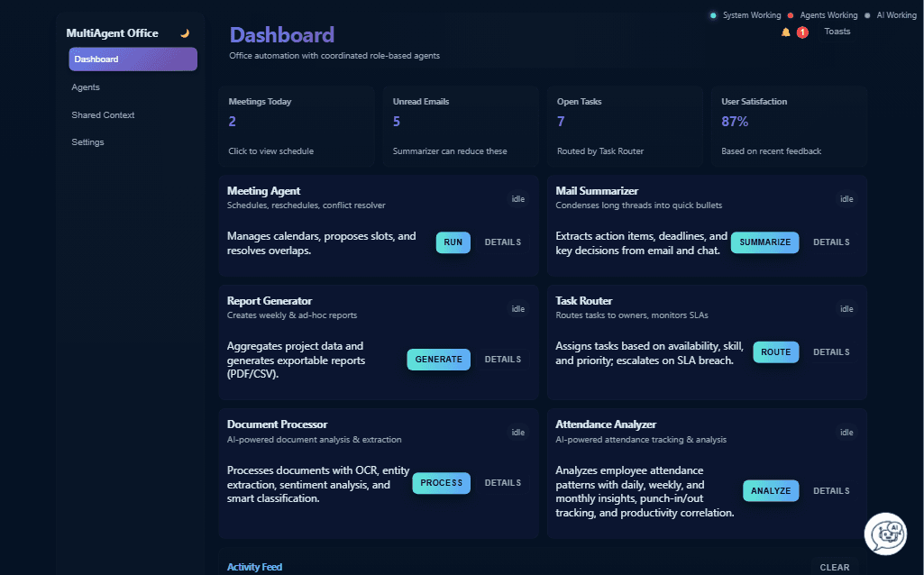Run the Meeting Agent
The height and width of the screenshot is (575, 924).
[x=453, y=242]
